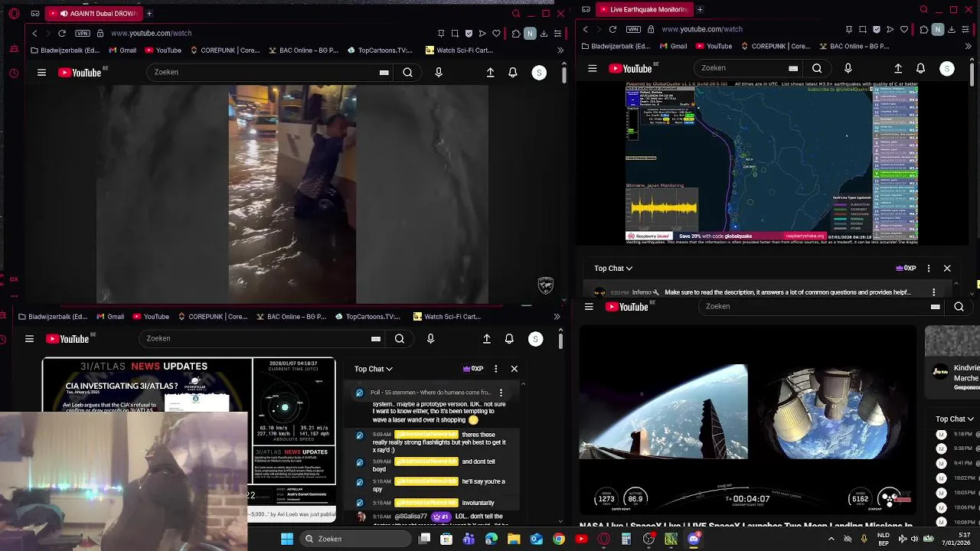Open the Windows Start menu
Screen dimensions: 980x551
click(x=287, y=540)
